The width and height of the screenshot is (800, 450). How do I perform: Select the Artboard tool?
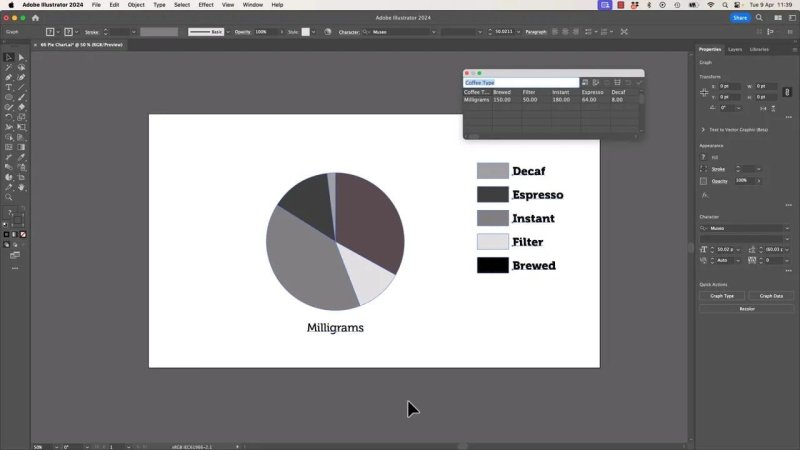click(x=21, y=178)
